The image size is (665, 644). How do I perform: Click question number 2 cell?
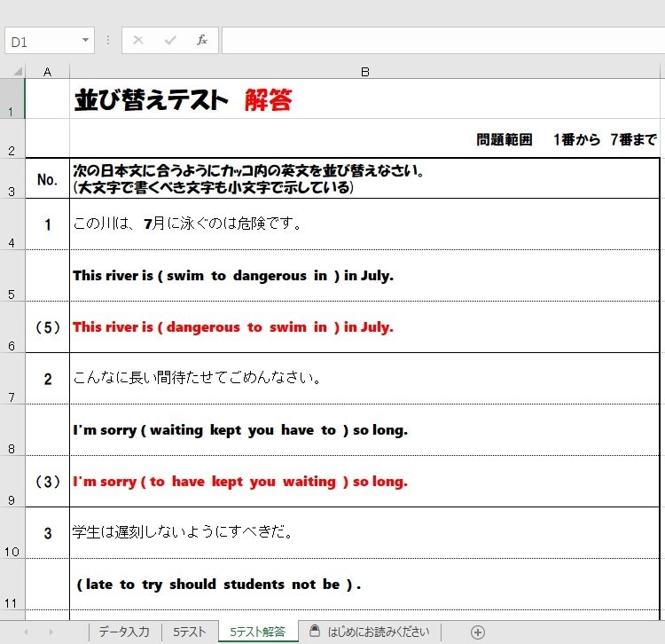point(47,379)
